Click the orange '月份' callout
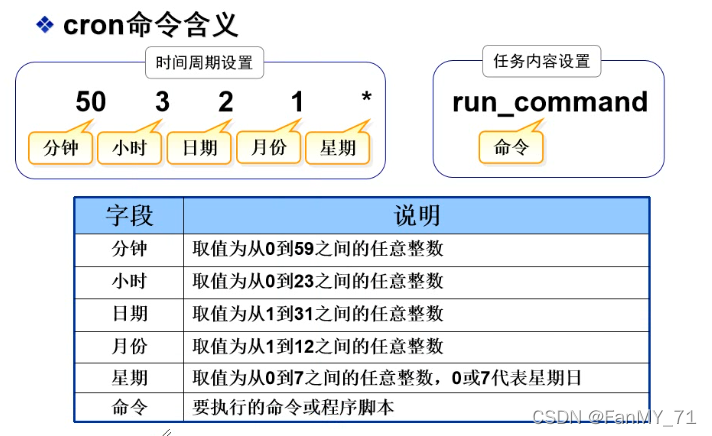The height and width of the screenshot is (436, 712). tap(268, 148)
